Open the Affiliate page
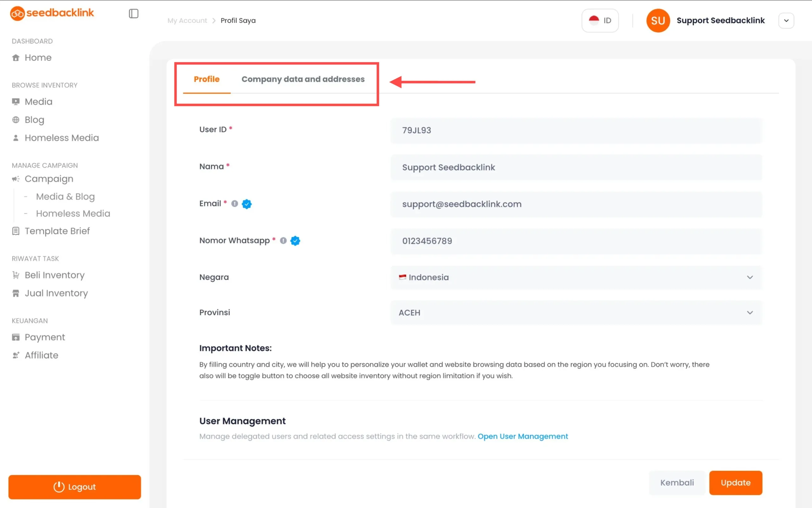Image resolution: width=812 pixels, height=508 pixels. (42, 355)
